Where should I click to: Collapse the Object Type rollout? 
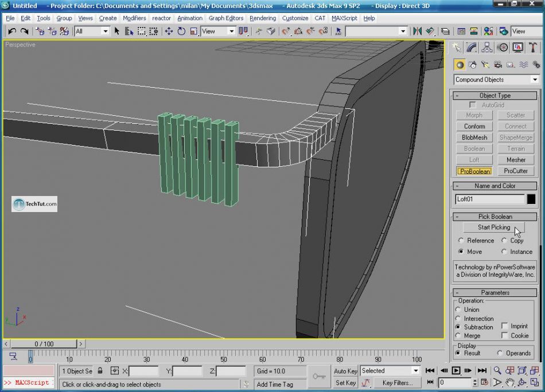click(x=495, y=96)
